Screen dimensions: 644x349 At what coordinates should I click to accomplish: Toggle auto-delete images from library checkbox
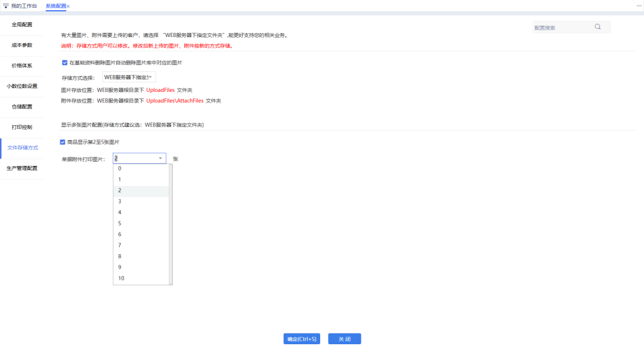click(x=64, y=63)
